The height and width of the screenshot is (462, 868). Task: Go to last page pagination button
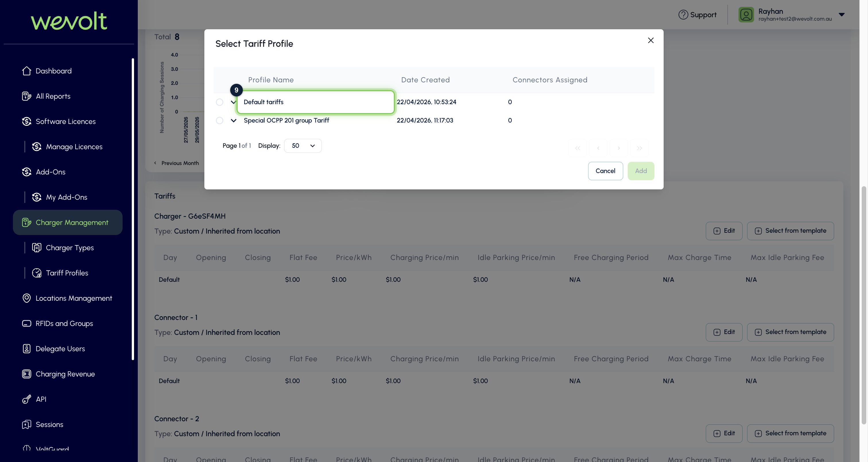click(x=639, y=148)
